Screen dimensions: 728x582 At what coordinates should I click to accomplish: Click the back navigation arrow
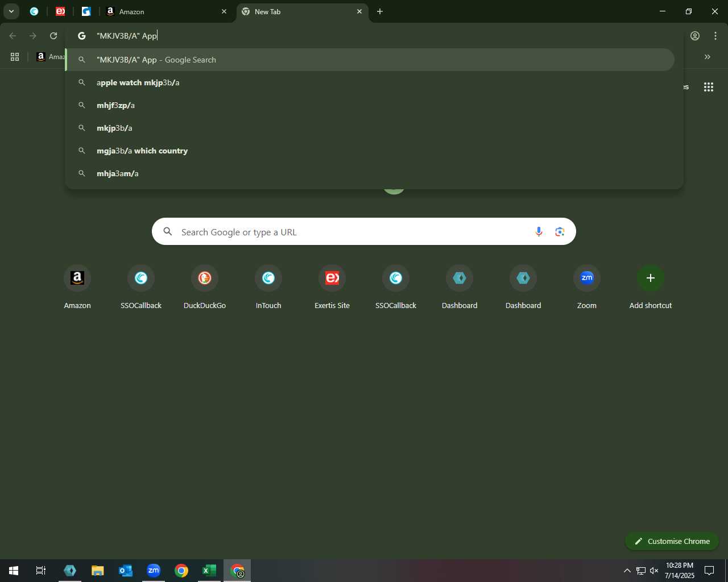[13, 36]
